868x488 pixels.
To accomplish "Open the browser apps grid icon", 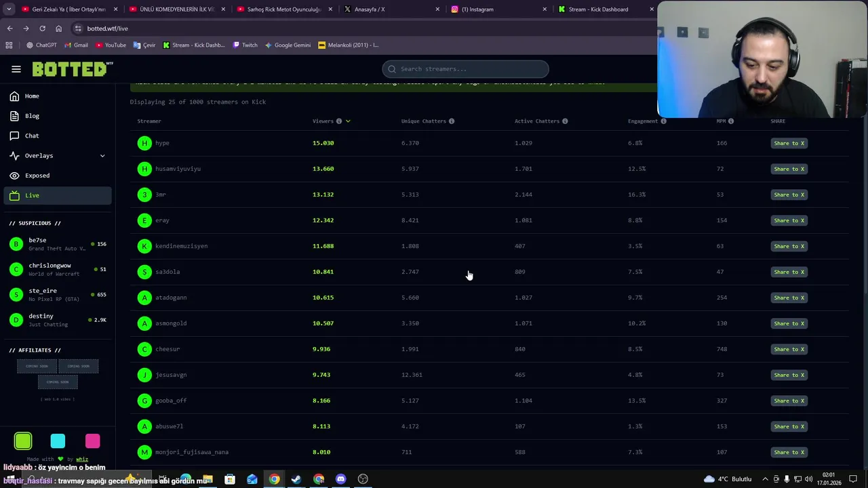I will [9, 45].
